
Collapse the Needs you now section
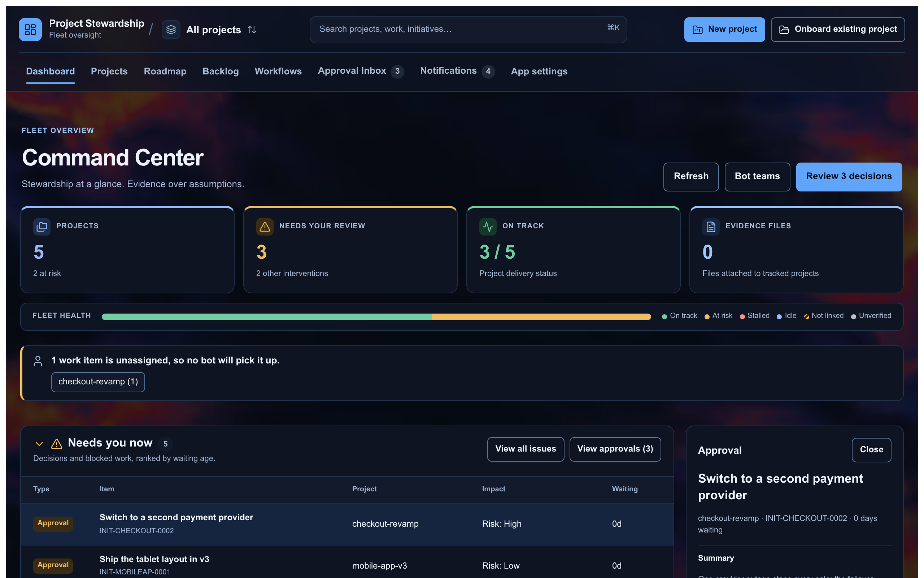[39, 444]
